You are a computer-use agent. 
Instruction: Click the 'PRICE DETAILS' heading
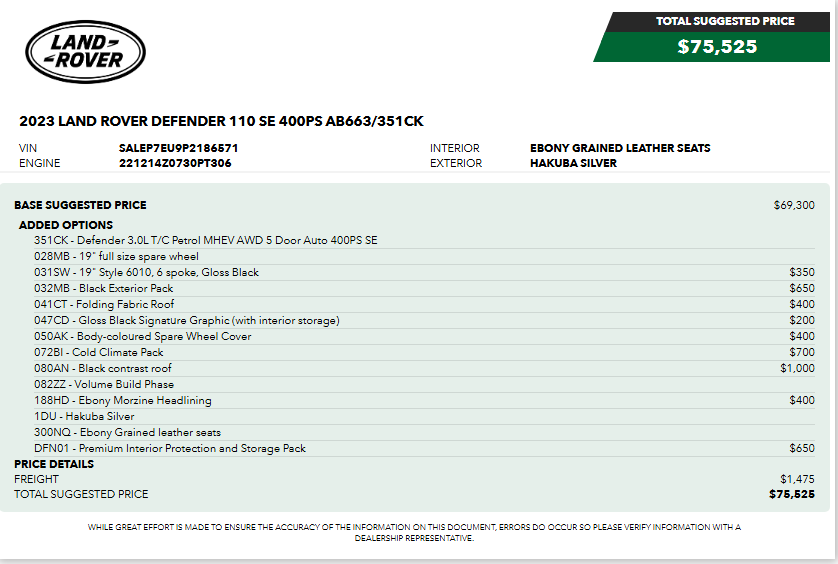pyautogui.click(x=54, y=464)
